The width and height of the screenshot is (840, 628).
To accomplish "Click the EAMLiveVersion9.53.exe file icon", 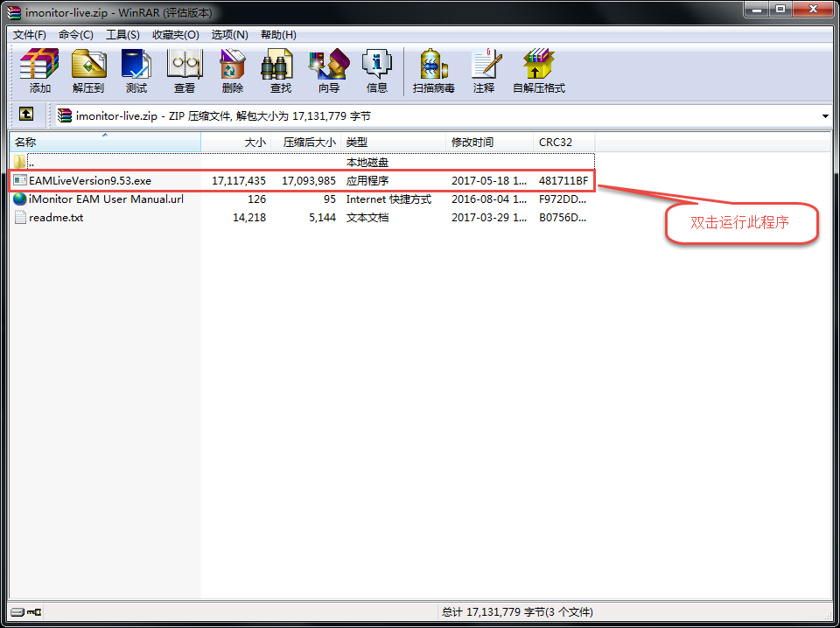I will pos(20,180).
